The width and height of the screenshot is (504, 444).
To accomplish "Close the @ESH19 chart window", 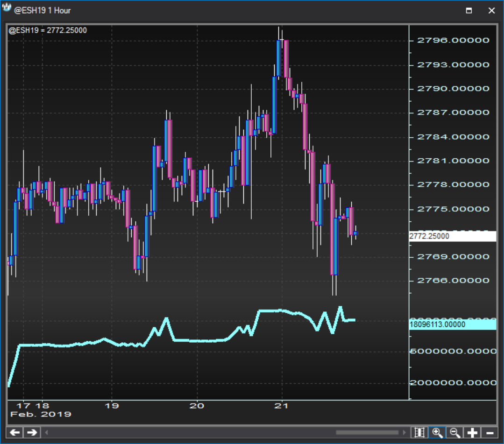I will 492,10.
